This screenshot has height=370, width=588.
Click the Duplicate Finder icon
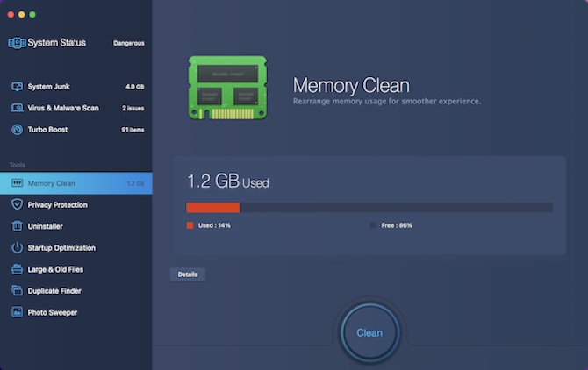pyautogui.click(x=17, y=290)
